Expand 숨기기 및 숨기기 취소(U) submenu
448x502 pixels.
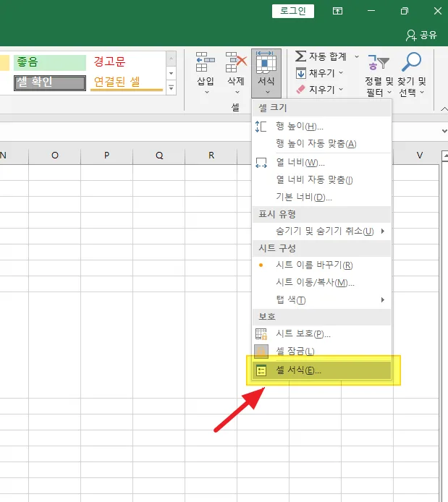pyautogui.click(x=321, y=231)
